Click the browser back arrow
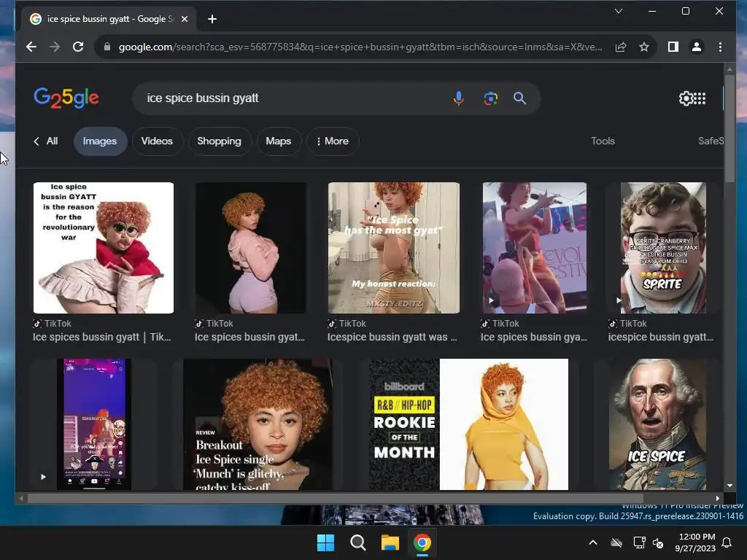Screen dimensions: 747x560 pos(31,47)
